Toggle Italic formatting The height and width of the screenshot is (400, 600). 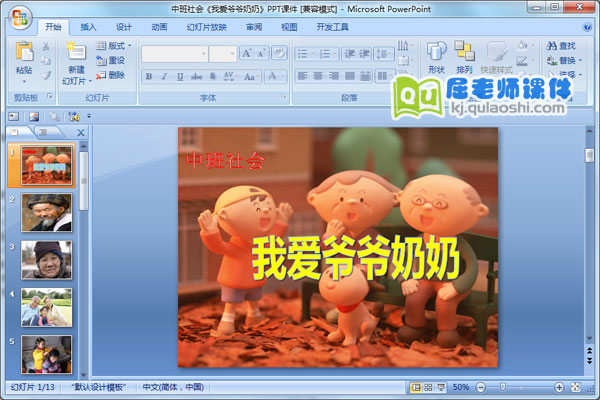164,77
